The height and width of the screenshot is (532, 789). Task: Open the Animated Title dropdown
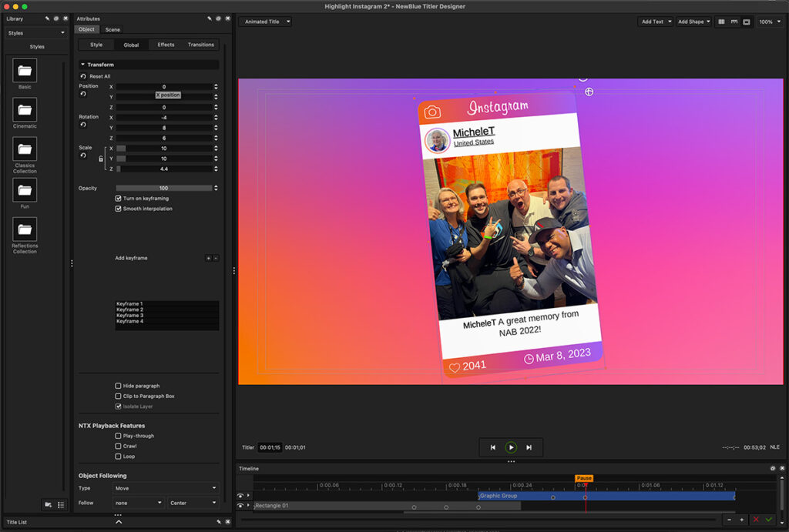(265, 22)
